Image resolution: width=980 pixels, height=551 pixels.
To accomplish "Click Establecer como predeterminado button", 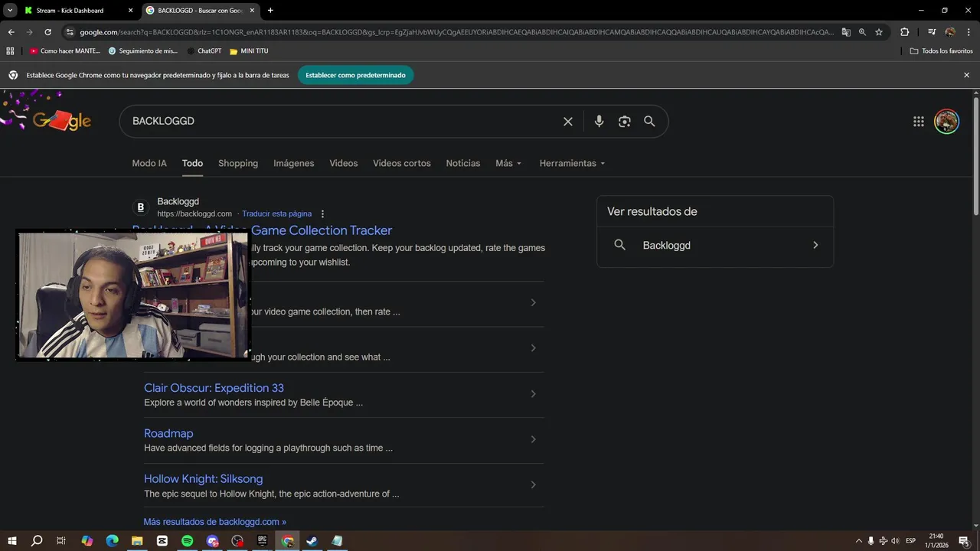I will [x=356, y=75].
